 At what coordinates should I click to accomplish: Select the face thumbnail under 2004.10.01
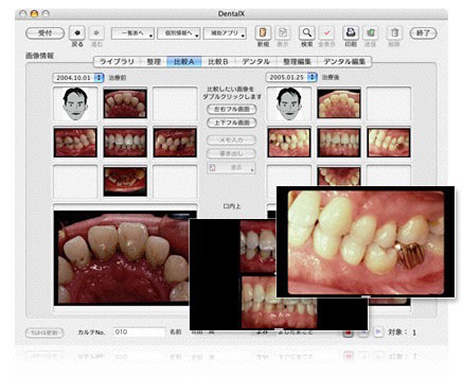point(75,104)
